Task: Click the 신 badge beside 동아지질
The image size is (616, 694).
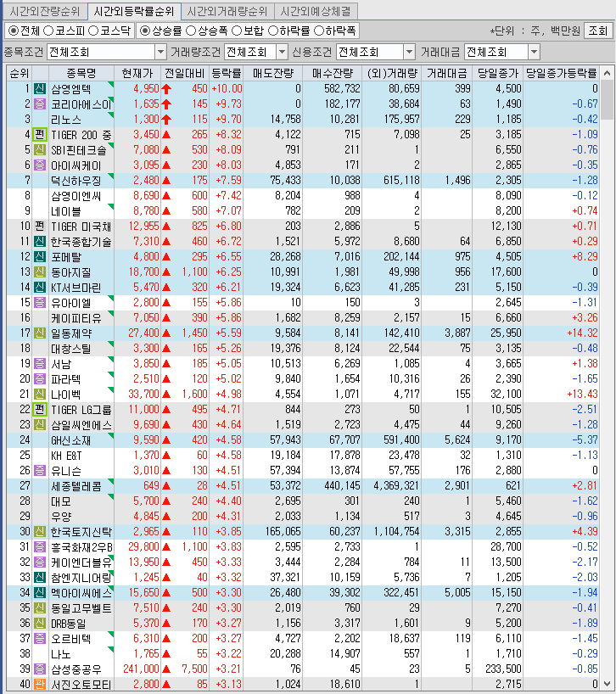Action: (x=40, y=271)
